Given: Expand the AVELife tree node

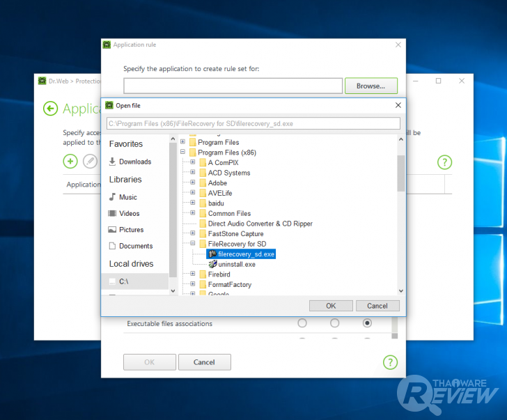Looking at the screenshot, I should pos(193,192).
